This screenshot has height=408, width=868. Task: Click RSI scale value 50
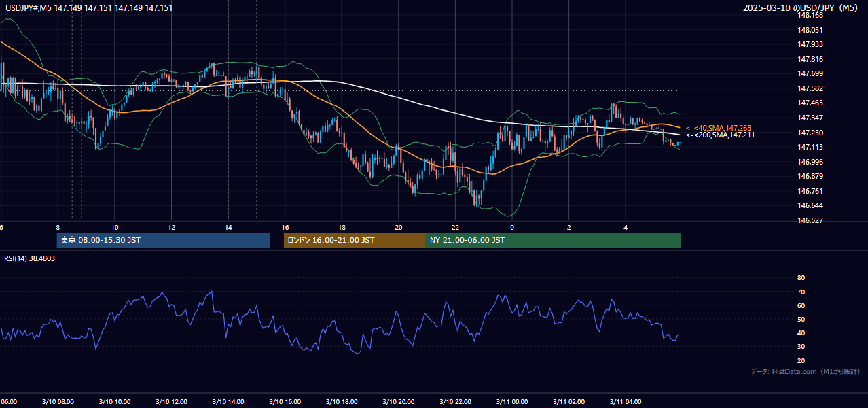[801, 319]
